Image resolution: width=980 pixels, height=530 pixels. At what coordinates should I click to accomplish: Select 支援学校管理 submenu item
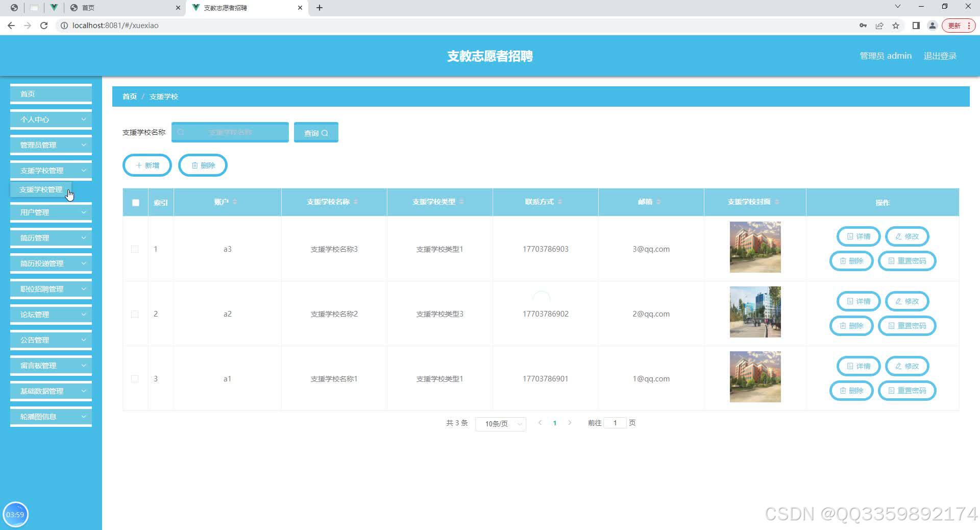tap(41, 189)
